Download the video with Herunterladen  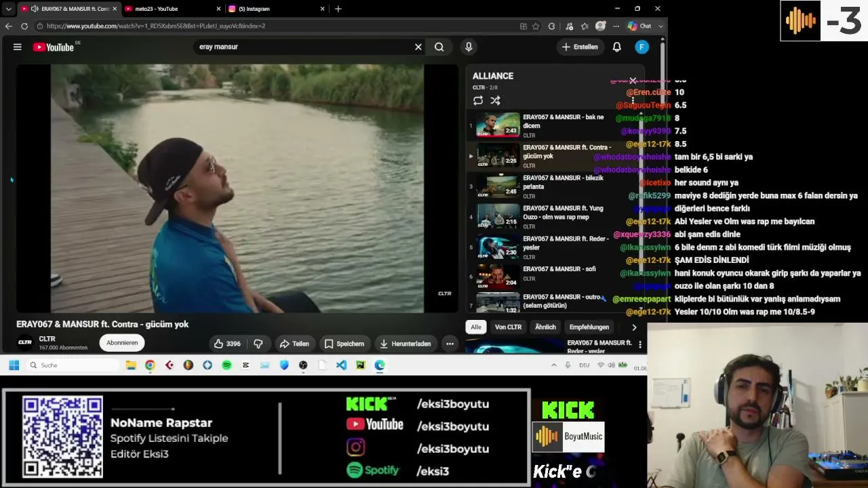click(x=406, y=344)
